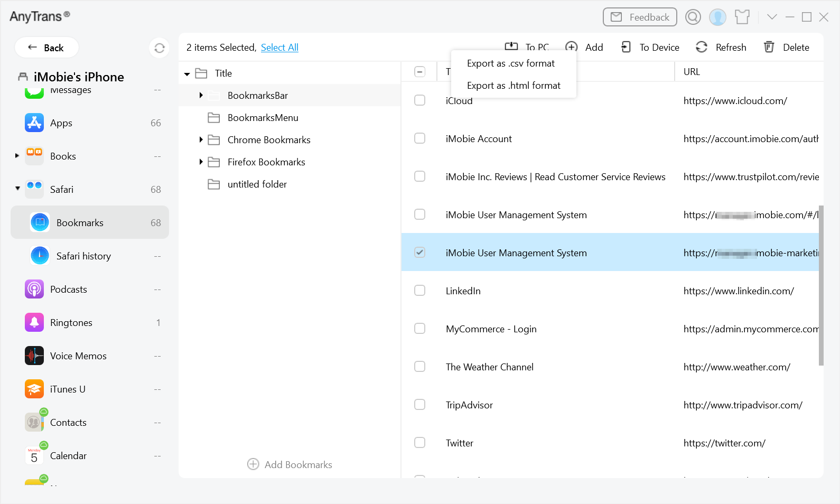The image size is (840, 504).
Task: Check the unselected iMobie User Management System checkbox
Action: 420,214
